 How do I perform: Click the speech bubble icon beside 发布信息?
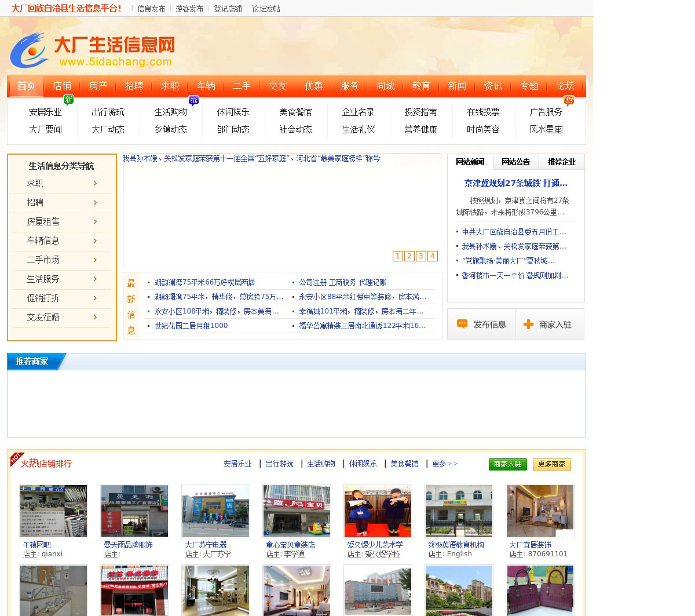[462, 324]
